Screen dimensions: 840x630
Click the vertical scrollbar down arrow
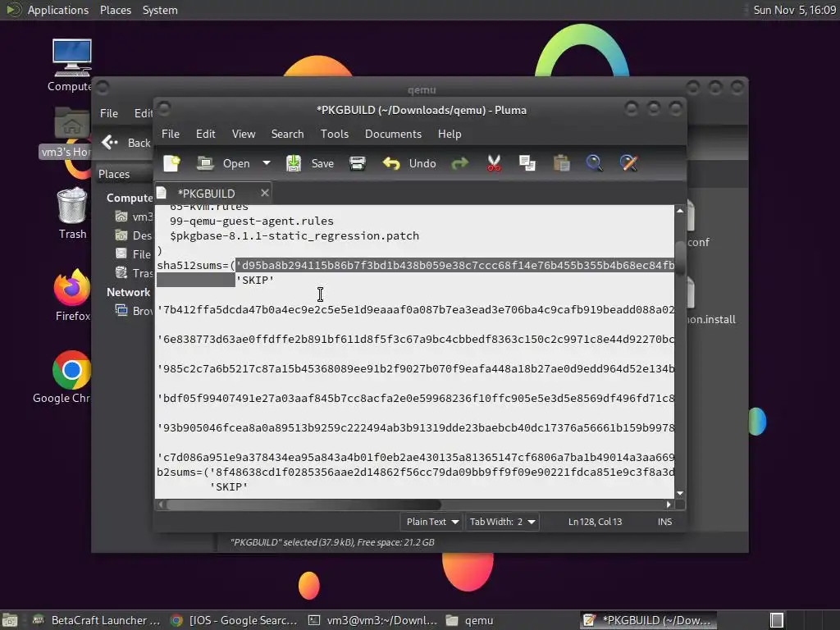(x=680, y=493)
